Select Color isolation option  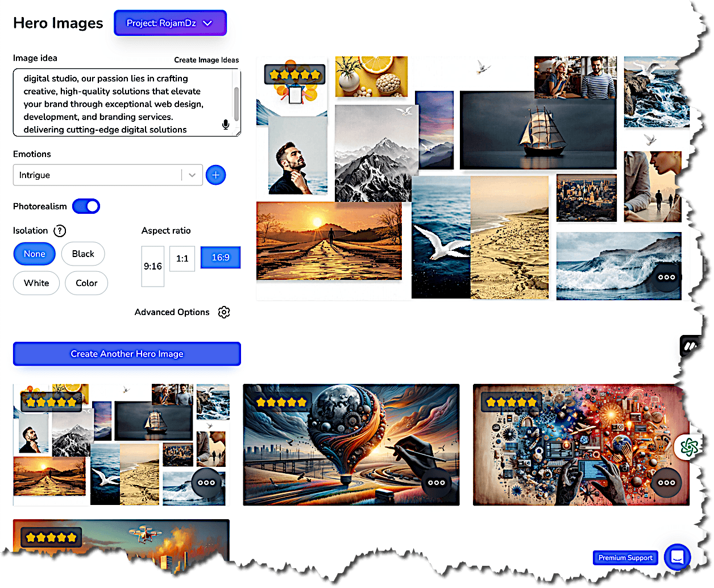[x=86, y=283]
